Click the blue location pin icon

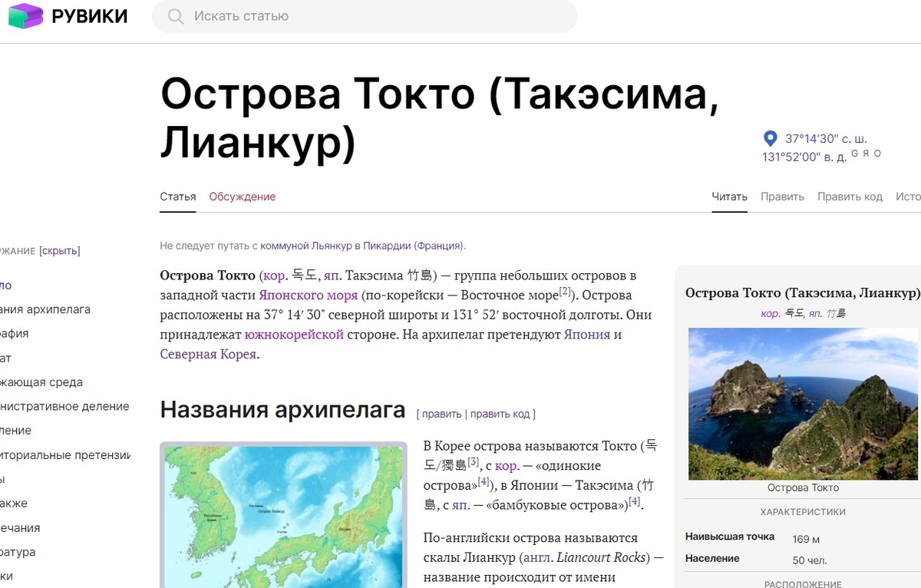tap(770, 139)
